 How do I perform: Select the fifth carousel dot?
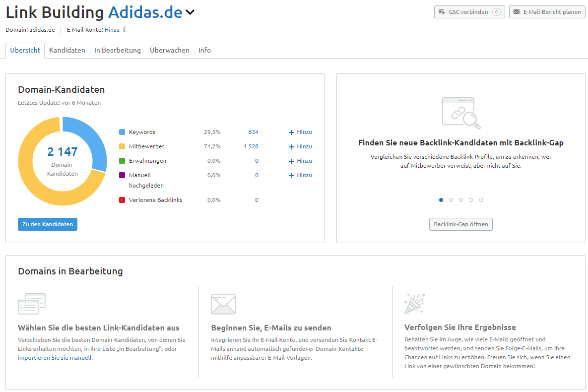pos(481,200)
